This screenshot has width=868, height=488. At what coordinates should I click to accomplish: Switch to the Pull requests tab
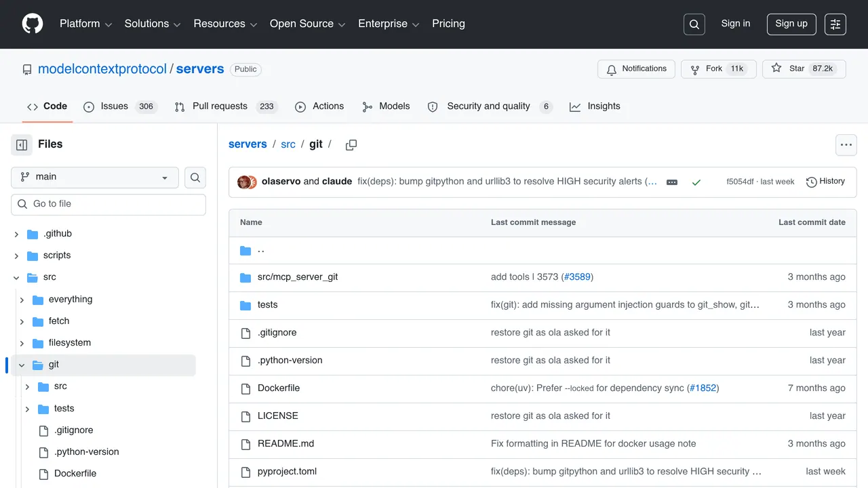pos(226,106)
